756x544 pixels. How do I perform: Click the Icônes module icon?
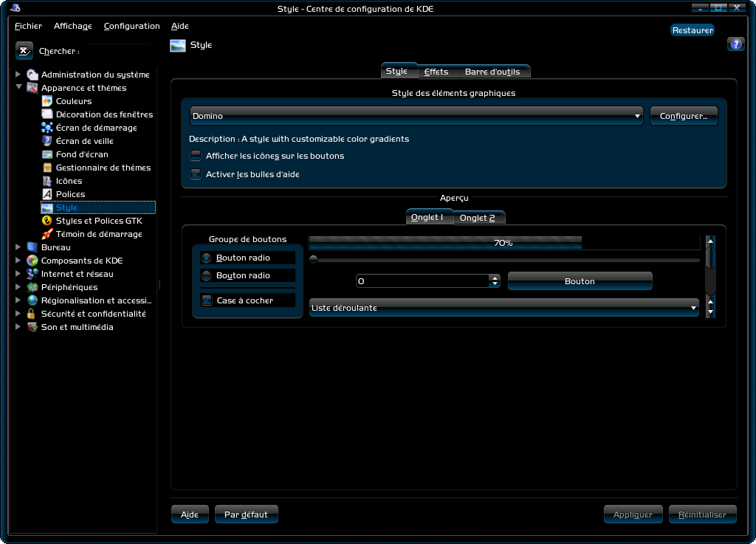(x=47, y=181)
